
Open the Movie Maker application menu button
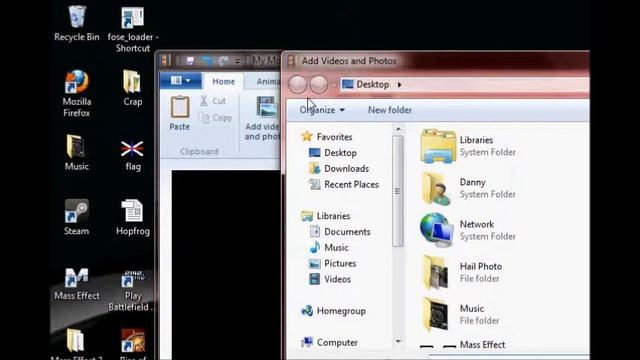click(x=180, y=80)
